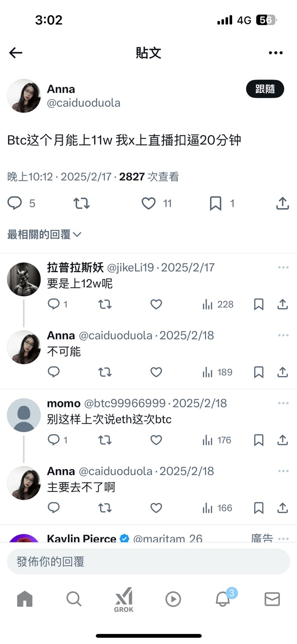Image resolution: width=297 pixels, height=644 pixels.
Task: Share the main post via share icon
Action: 282,203
